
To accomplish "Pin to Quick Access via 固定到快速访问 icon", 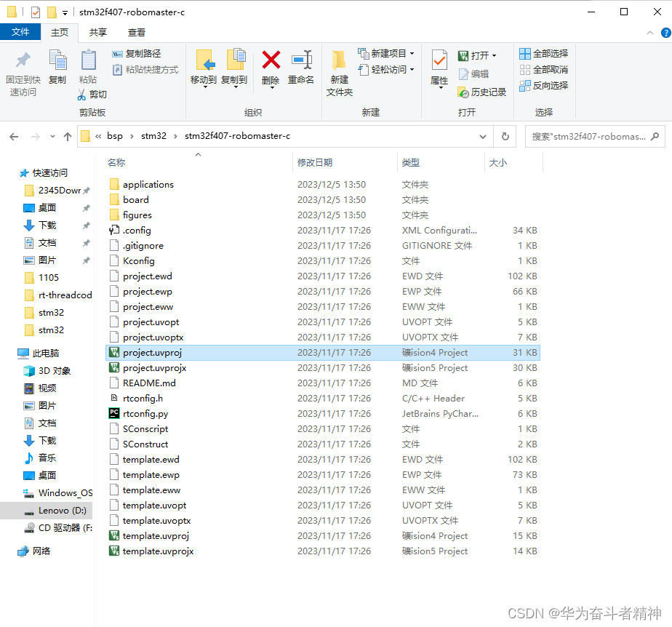I will tap(23, 69).
